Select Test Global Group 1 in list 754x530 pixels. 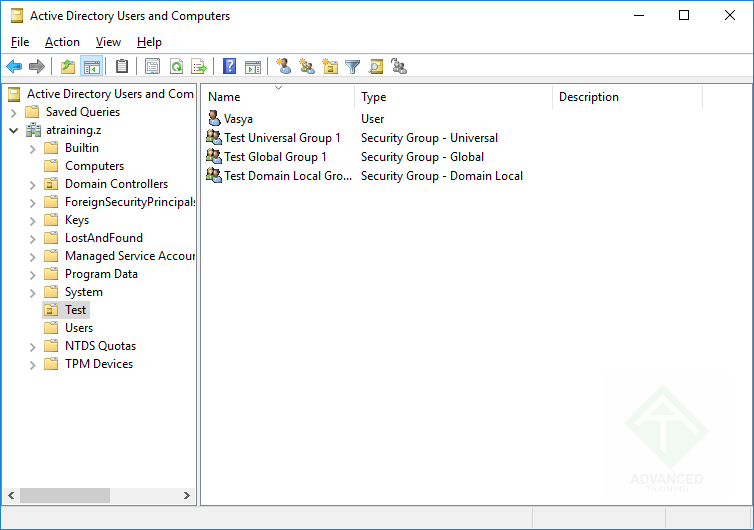275,157
